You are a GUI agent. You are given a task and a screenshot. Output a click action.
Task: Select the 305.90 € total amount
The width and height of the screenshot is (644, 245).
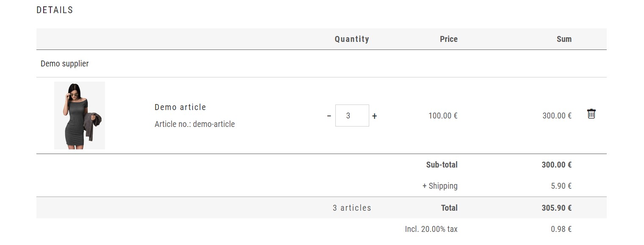tap(557, 208)
